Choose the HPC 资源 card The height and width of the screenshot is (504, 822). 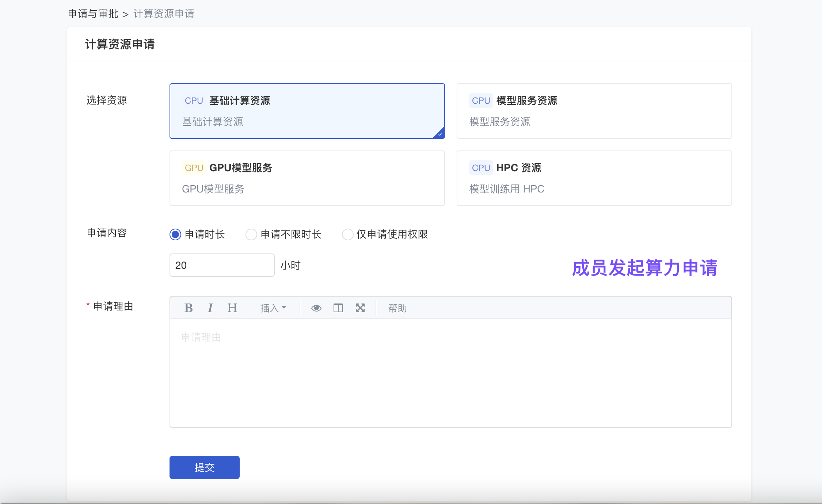594,178
